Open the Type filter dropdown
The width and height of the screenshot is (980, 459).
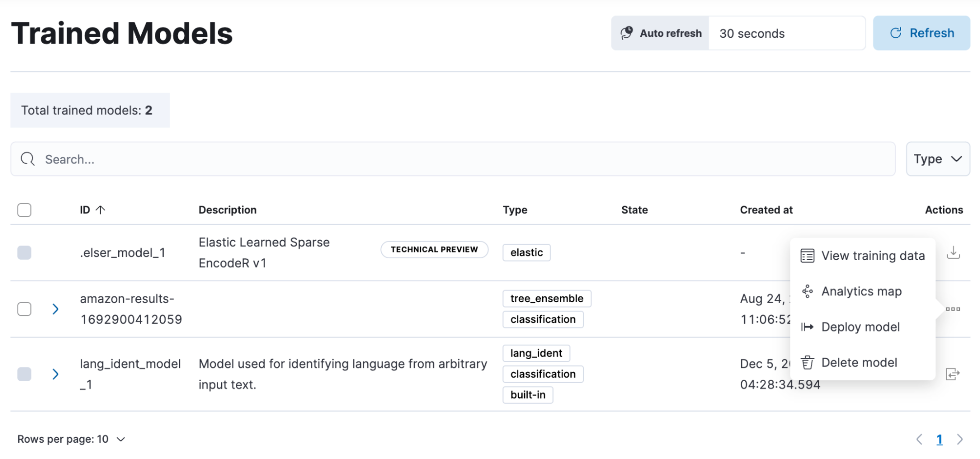[937, 159]
